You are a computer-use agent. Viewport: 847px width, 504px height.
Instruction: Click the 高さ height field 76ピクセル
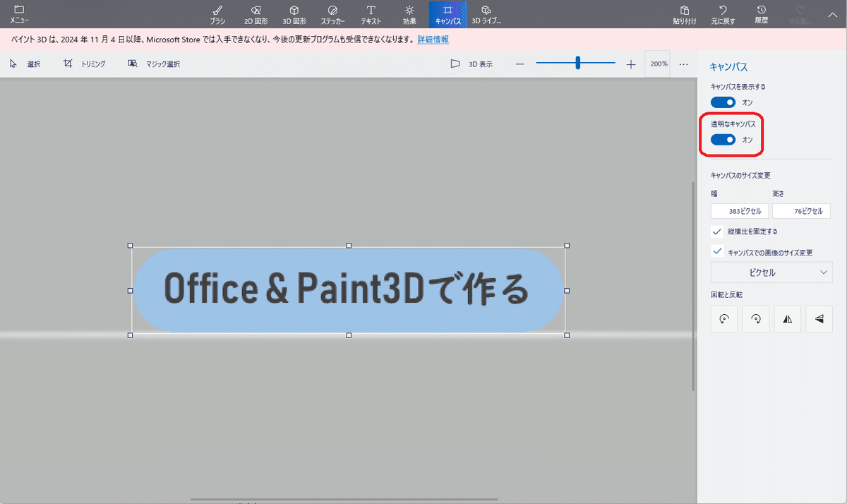pos(802,211)
